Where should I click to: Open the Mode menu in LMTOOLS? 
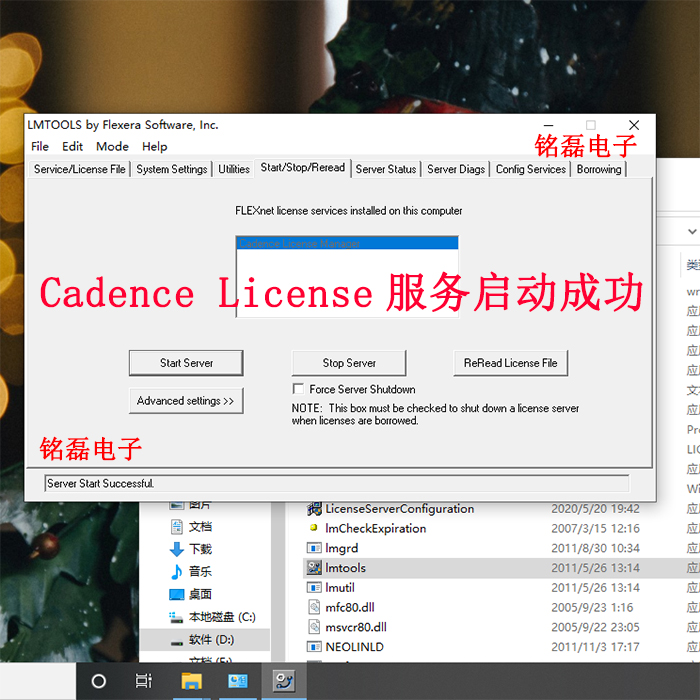112,146
